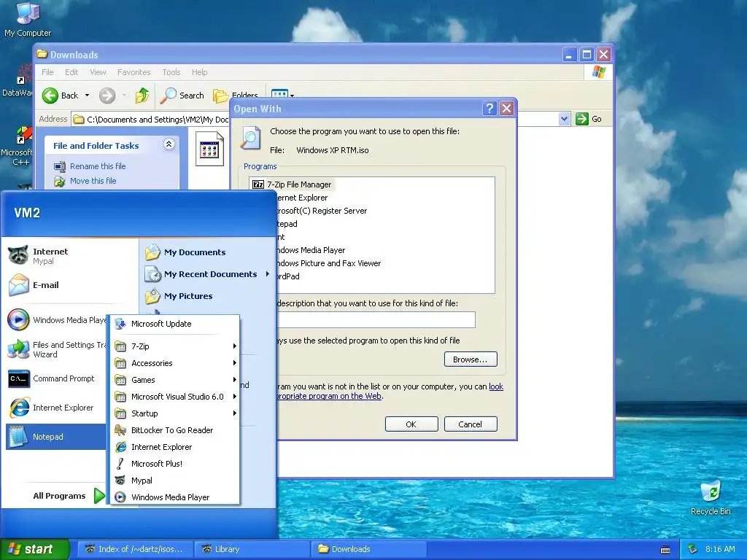Click look for program on Web link
This screenshot has width=747, height=560.
[x=496, y=386]
